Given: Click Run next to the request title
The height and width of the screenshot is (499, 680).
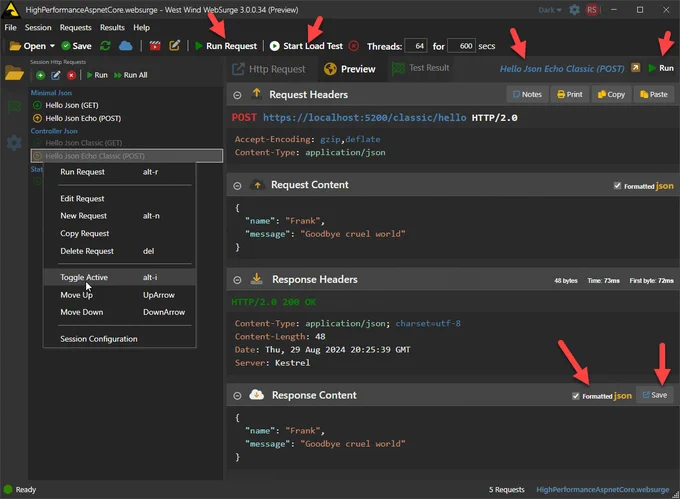Looking at the screenshot, I should click(x=661, y=68).
